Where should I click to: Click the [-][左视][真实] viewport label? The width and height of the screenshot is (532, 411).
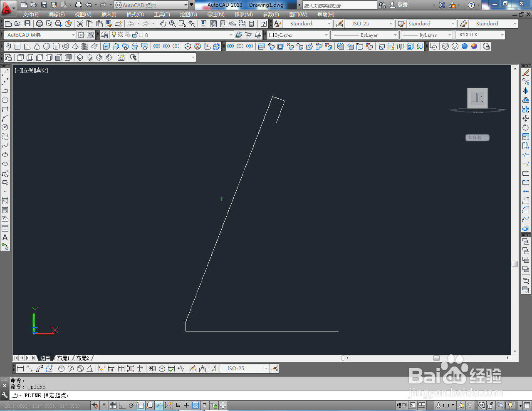tap(31, 70)
